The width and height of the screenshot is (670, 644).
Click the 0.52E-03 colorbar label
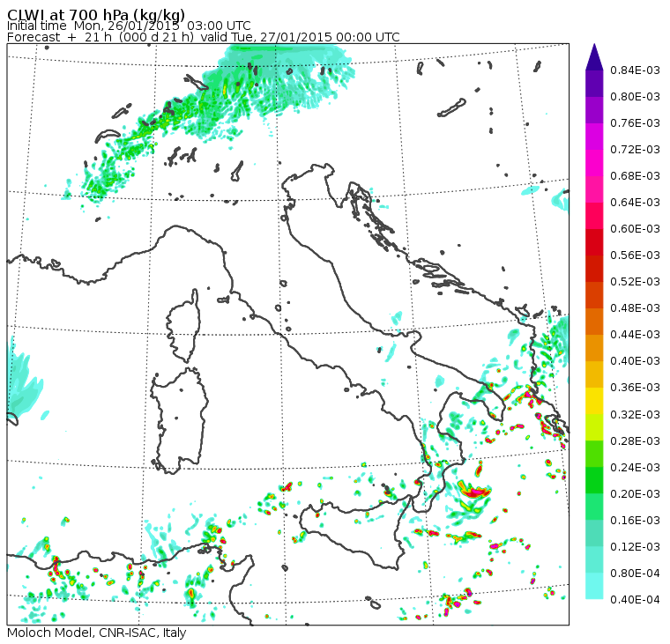[x=635, y=282]
